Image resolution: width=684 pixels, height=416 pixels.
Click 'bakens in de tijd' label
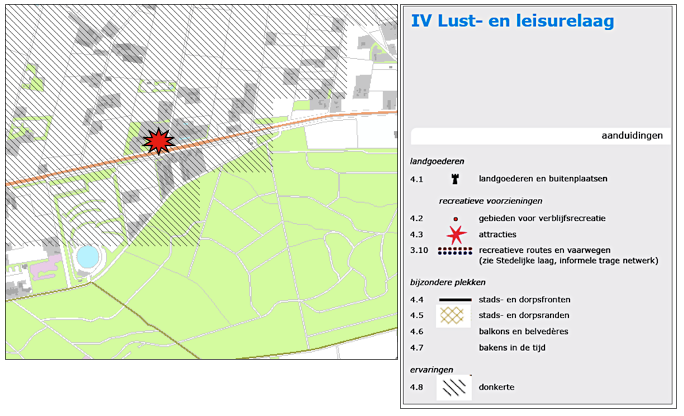(x=512, y=348)
